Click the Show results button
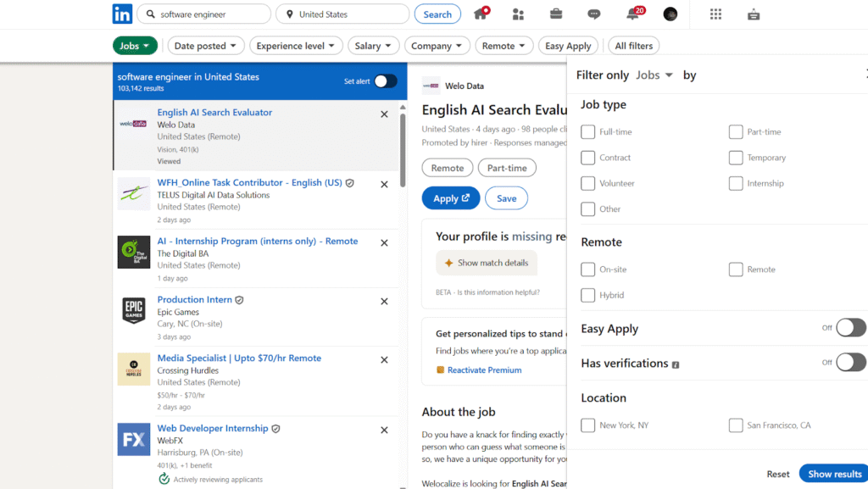This screenshot has height=489, width=868. coord(834,474)
